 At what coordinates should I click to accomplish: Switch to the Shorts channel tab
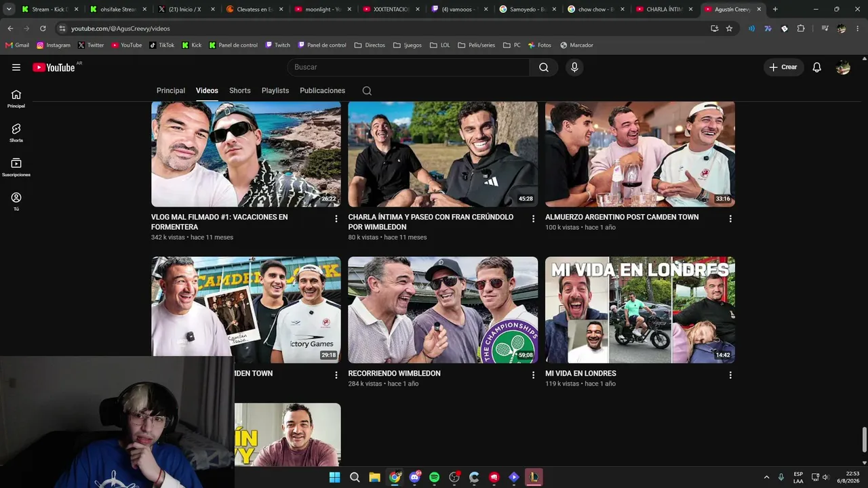point(240,91)
